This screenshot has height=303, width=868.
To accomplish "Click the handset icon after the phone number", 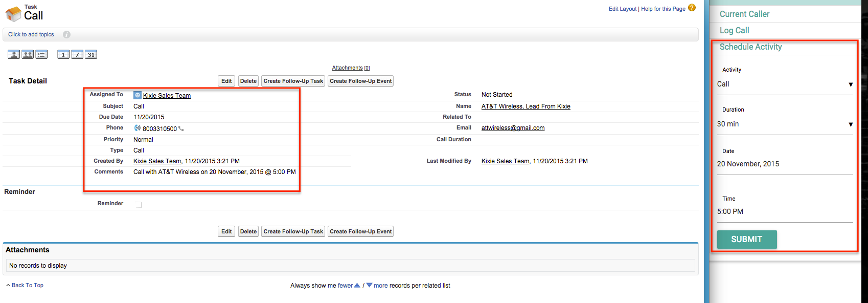I will 181,129.
